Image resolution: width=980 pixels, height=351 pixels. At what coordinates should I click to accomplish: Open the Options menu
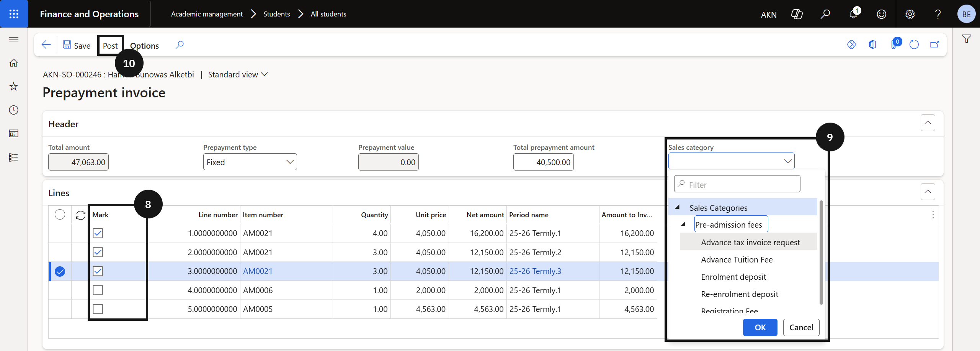pos(144,46)
